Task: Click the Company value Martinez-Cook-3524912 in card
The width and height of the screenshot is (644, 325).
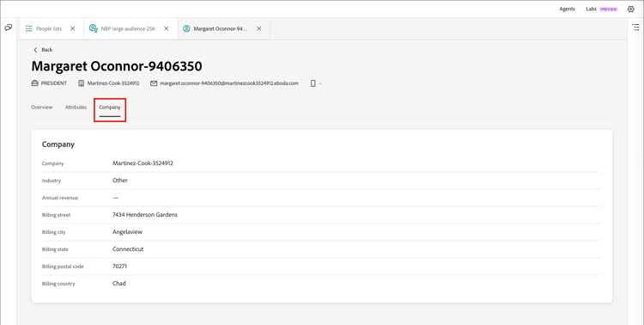Action: click(143, 163)
